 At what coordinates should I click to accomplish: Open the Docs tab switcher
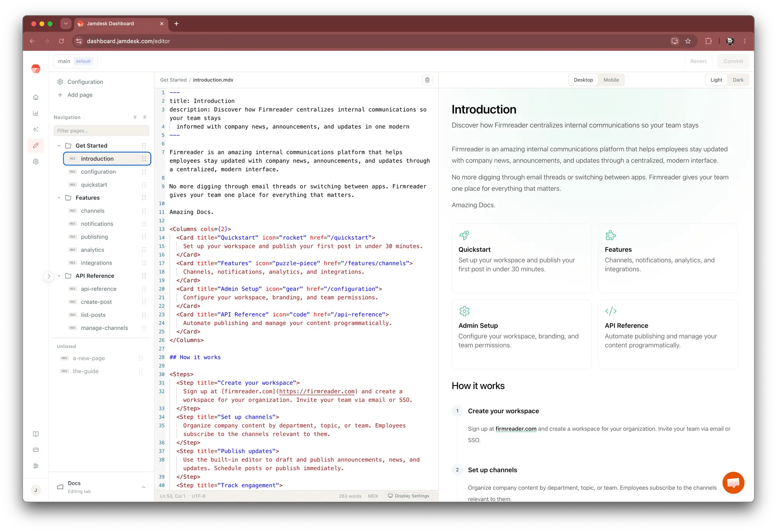(101, 487)
